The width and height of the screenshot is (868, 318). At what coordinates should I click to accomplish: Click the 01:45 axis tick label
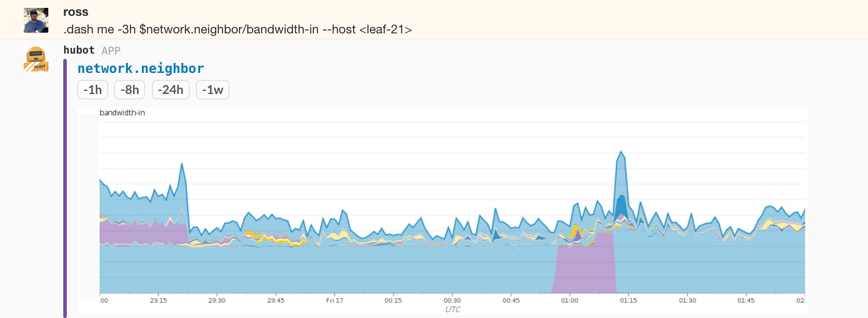coord(746,300)
